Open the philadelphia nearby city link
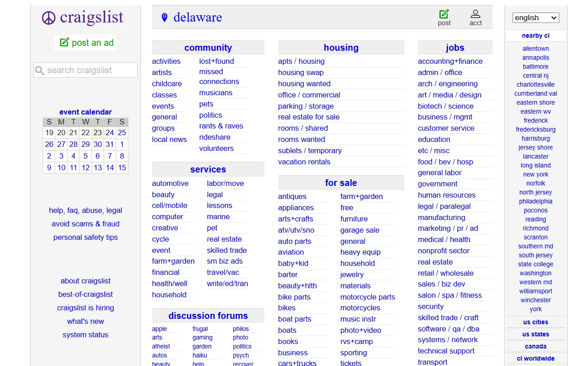This screenshot has width=588, height=366. point(535,201)
